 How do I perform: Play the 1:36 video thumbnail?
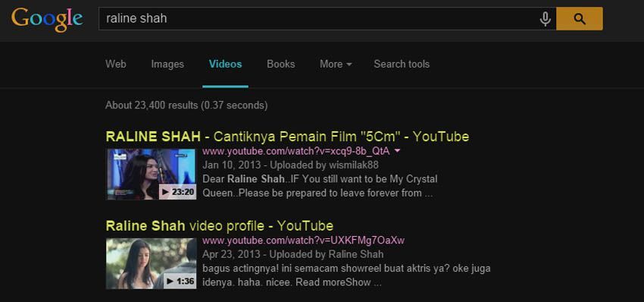[151, 263]
